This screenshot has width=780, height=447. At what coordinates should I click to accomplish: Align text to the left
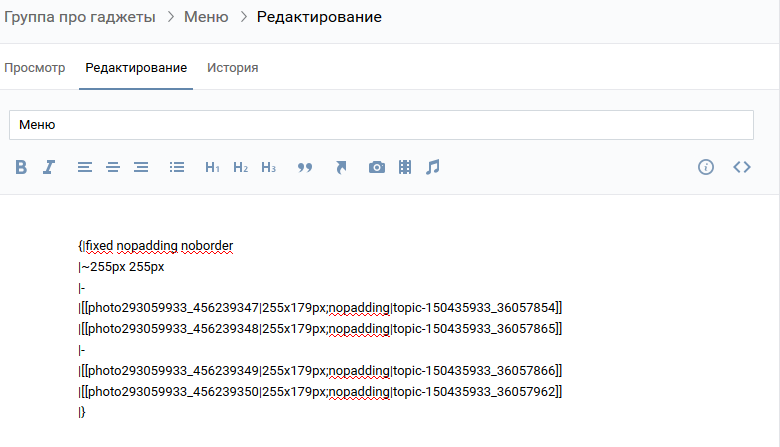click(85, 167)
